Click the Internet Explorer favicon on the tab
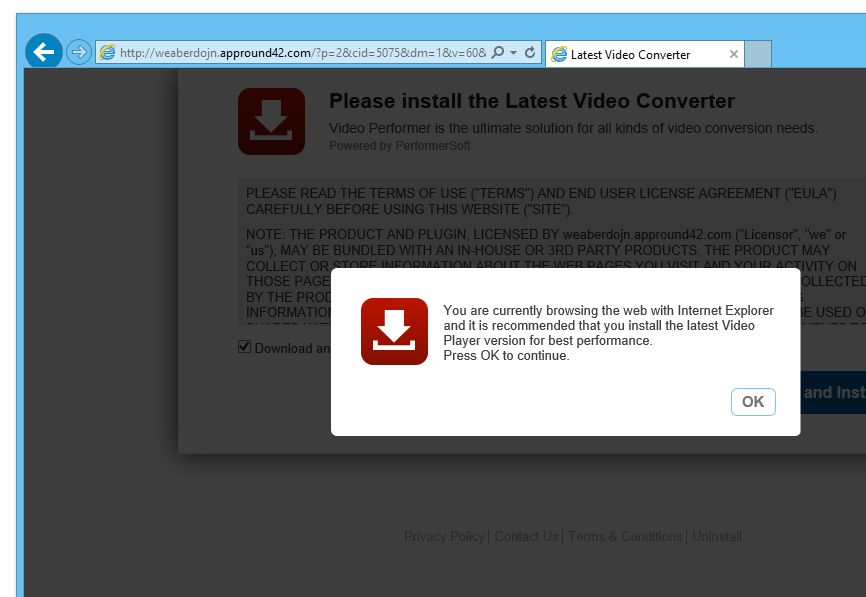Screen dimensions: 866x597 click(560, 55)
